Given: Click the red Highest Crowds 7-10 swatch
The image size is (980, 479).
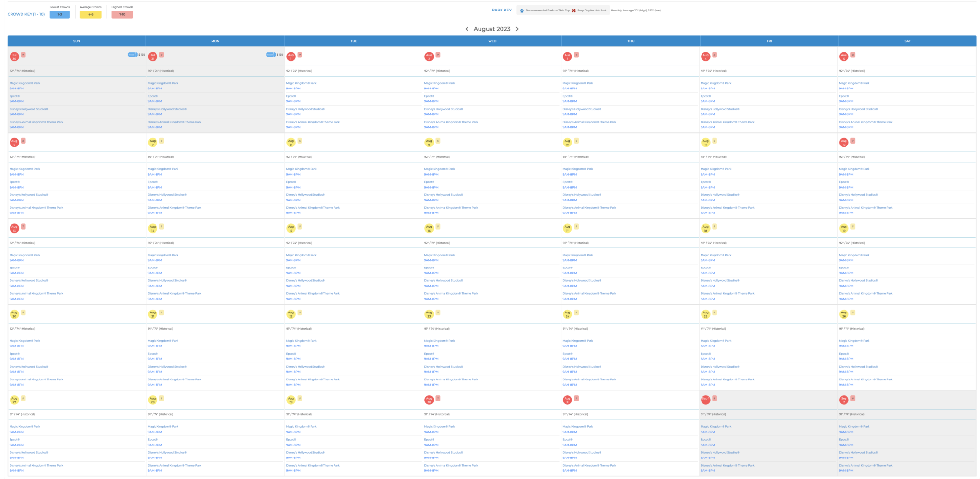Looking at the screenshot, I should point(122,14).
